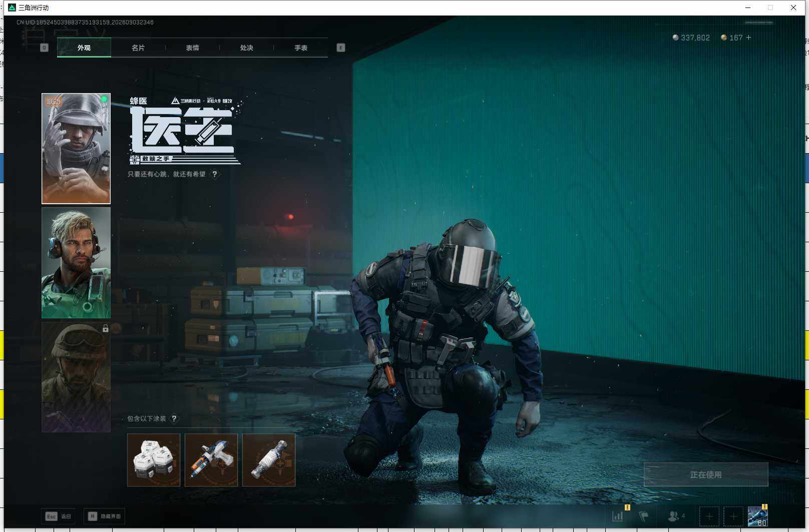The width and height of the screenshot is (809, 532).
Task: Click the 救赎之手 skin label
Action: click(x=156, y=159)
